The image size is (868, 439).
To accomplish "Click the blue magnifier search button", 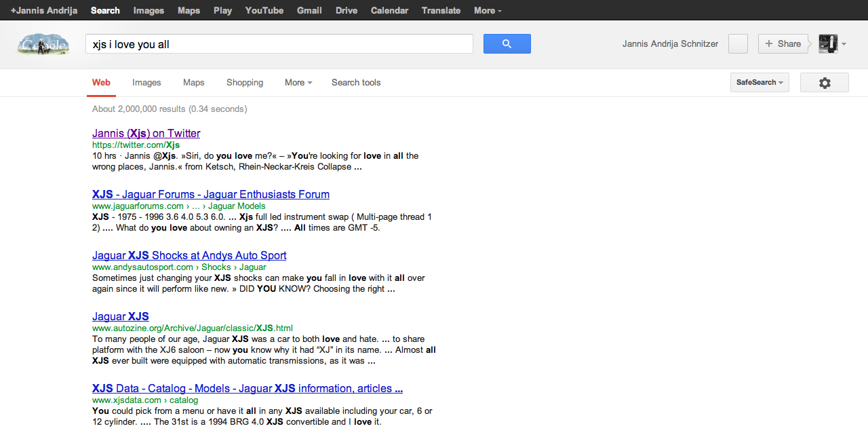I will click(x=507, y=43).
